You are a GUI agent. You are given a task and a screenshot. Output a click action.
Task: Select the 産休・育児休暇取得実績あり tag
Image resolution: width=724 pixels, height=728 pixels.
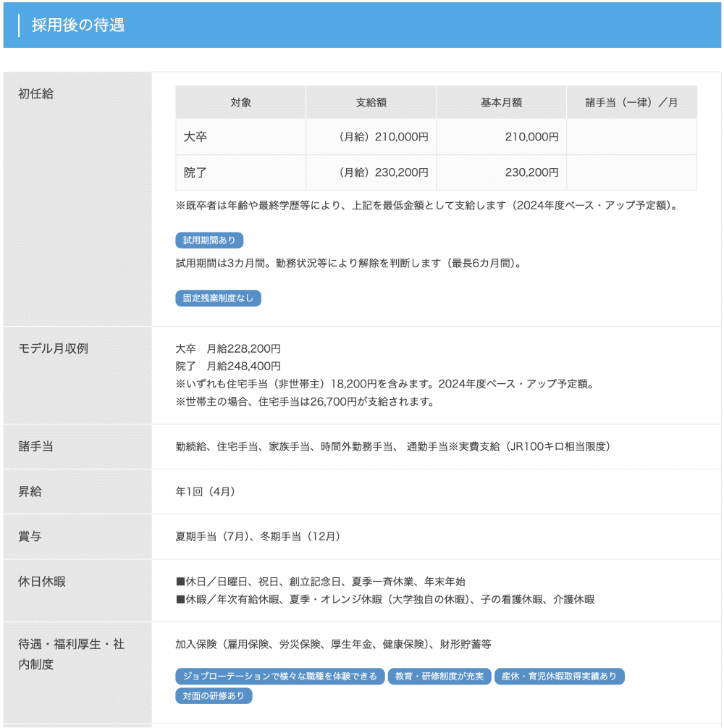point(559,677)
